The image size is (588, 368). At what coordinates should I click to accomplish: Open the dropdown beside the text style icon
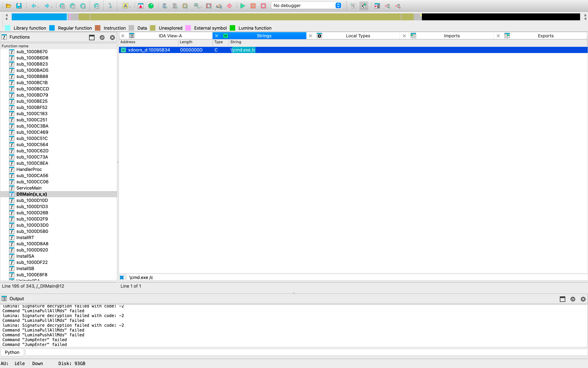click(130, 7)
